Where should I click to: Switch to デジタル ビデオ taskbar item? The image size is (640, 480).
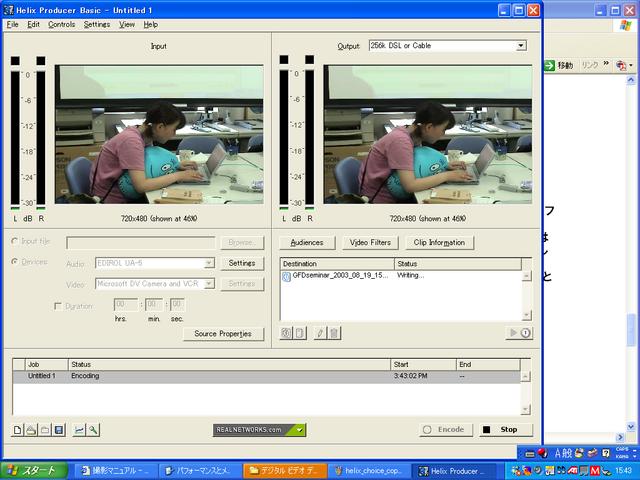pos(285,471)
